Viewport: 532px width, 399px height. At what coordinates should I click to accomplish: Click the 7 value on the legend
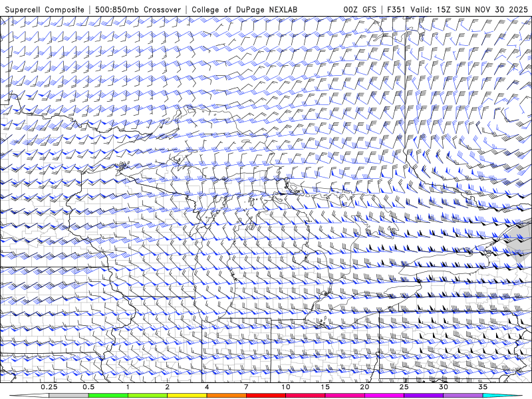pos(246,387)
